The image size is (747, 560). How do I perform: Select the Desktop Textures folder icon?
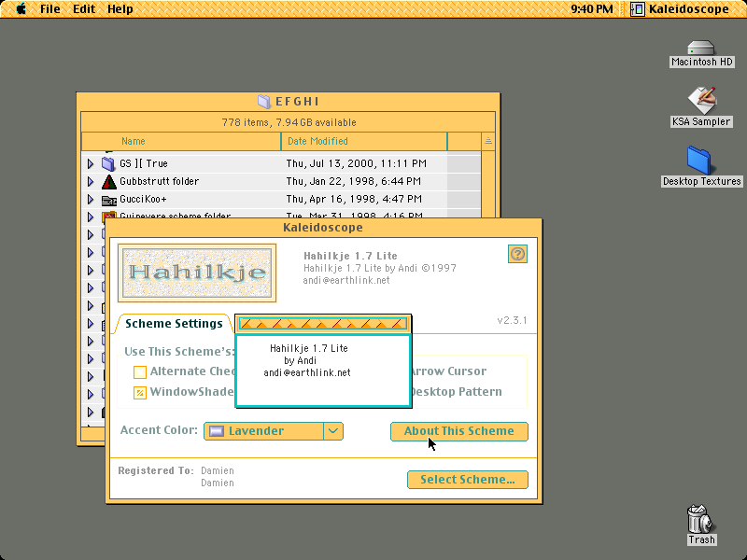[x=698, y=161]
